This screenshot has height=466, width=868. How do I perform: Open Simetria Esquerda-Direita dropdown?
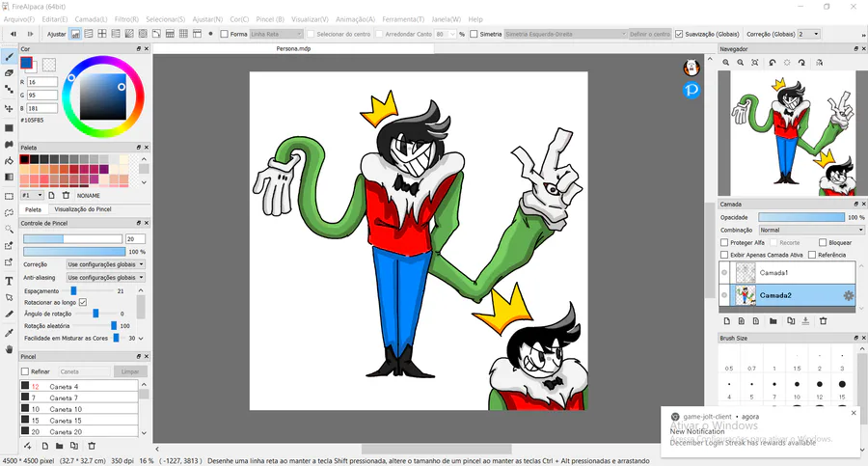[x=565, y=34]
